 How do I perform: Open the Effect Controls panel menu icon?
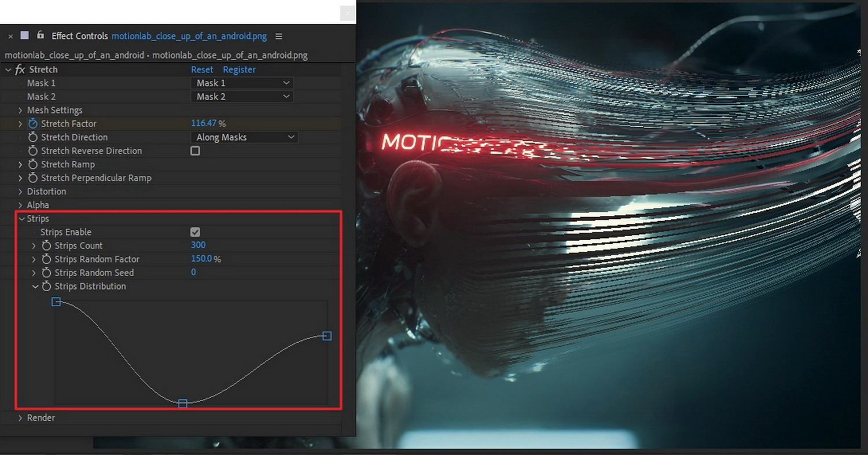279,36
